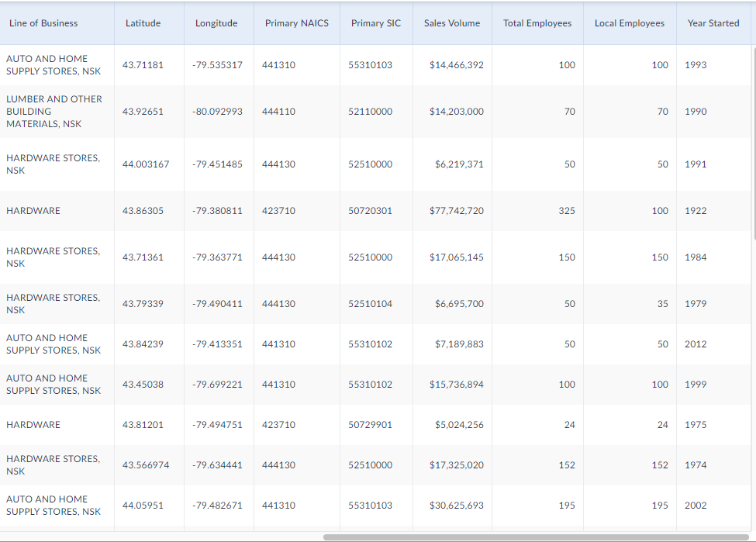Sort the table by Sales Volume header
Image resolution: width=756 pixels, height=542 pixels.
point(452,23)
